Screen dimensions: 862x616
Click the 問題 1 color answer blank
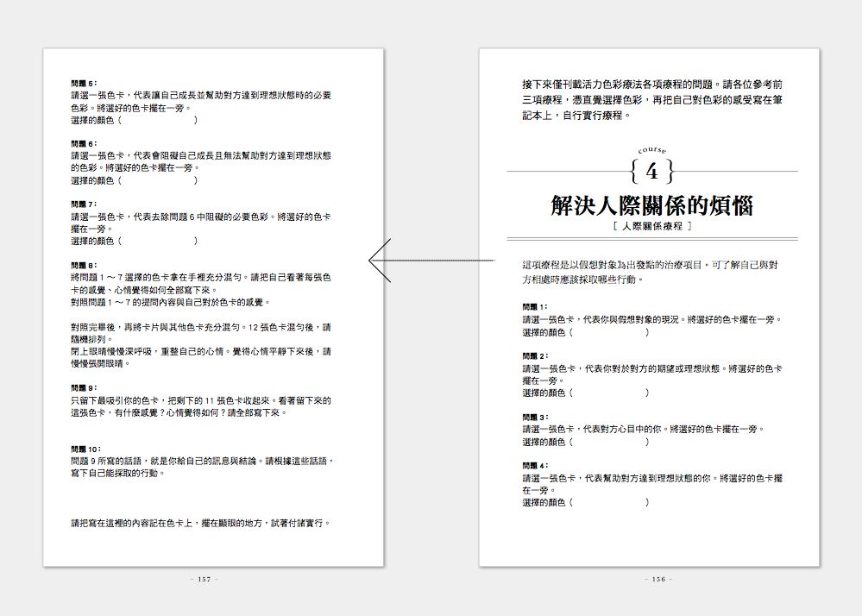609,332
